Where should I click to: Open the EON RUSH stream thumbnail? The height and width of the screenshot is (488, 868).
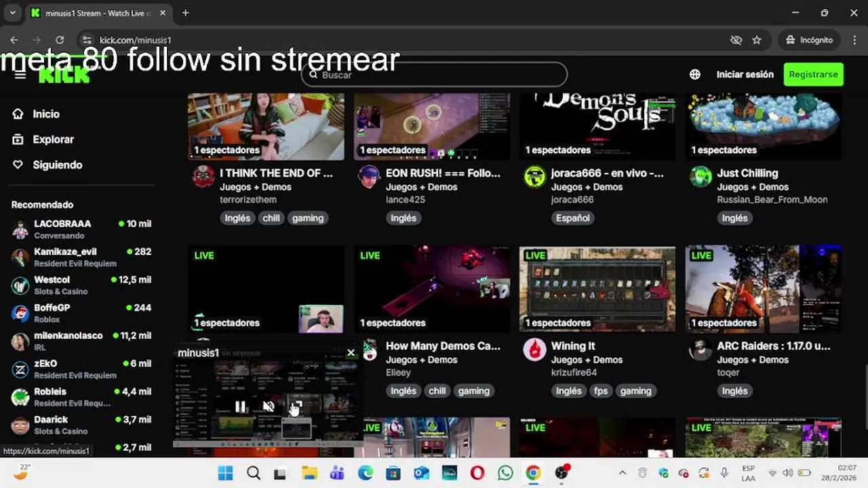tap(432, 127)
